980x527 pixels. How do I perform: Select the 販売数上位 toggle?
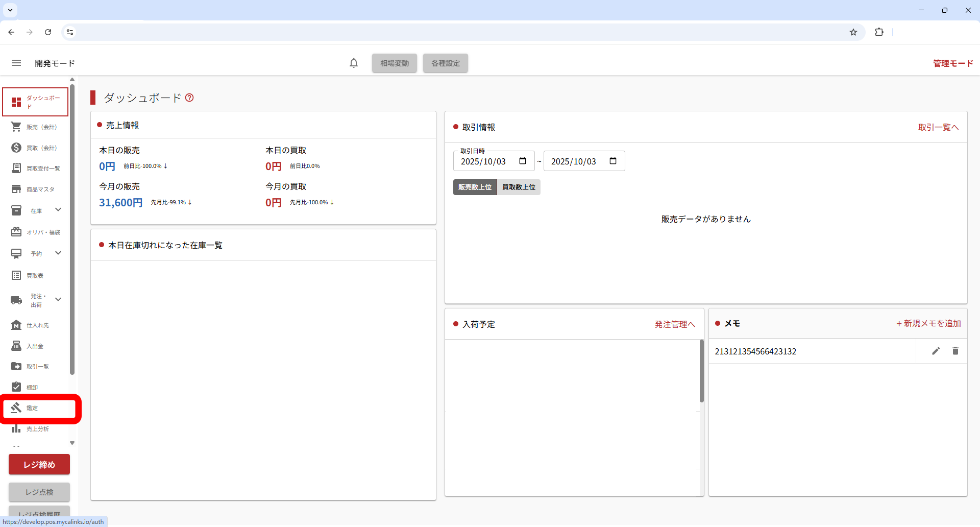[475, 187]
